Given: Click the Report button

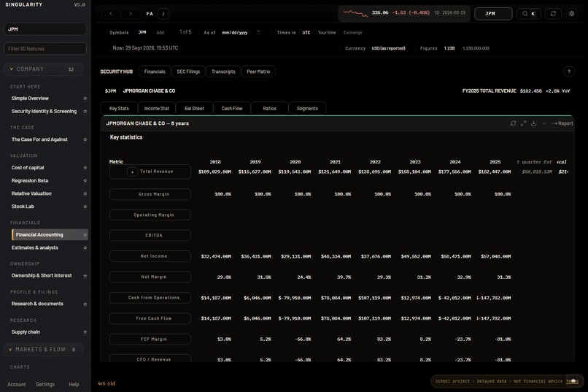Looking at the screenshot, I should pos(562,123).
